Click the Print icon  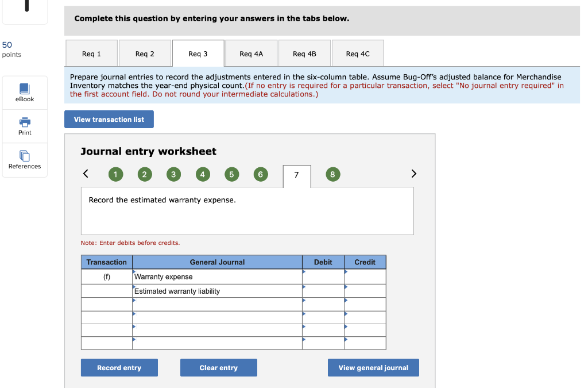pos(24,126)
